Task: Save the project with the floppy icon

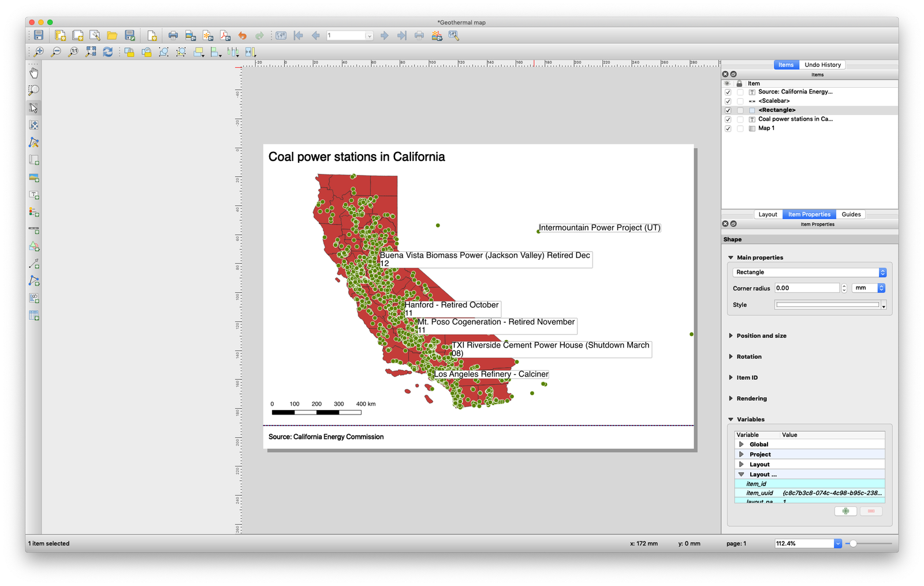Action: coord(39,36)
